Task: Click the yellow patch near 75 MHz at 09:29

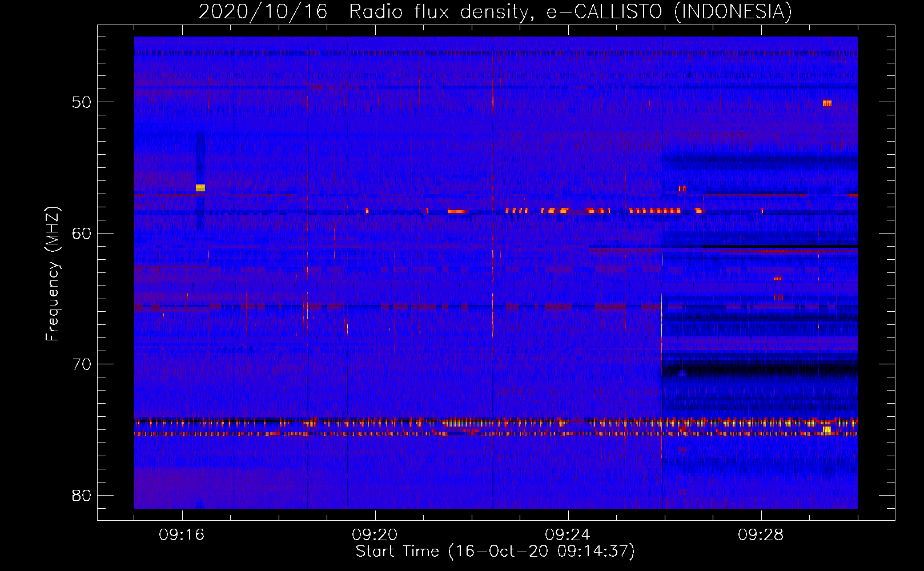Action: [x=827, y=429]
